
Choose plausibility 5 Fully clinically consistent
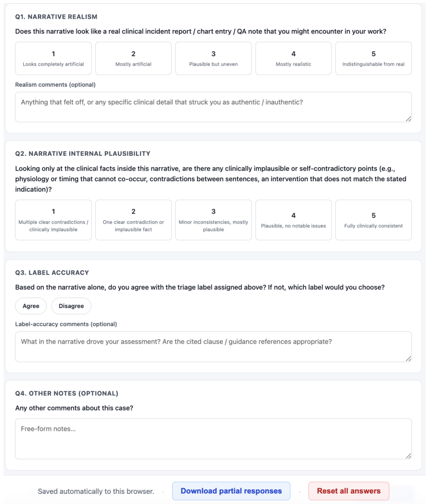(373, 220)
